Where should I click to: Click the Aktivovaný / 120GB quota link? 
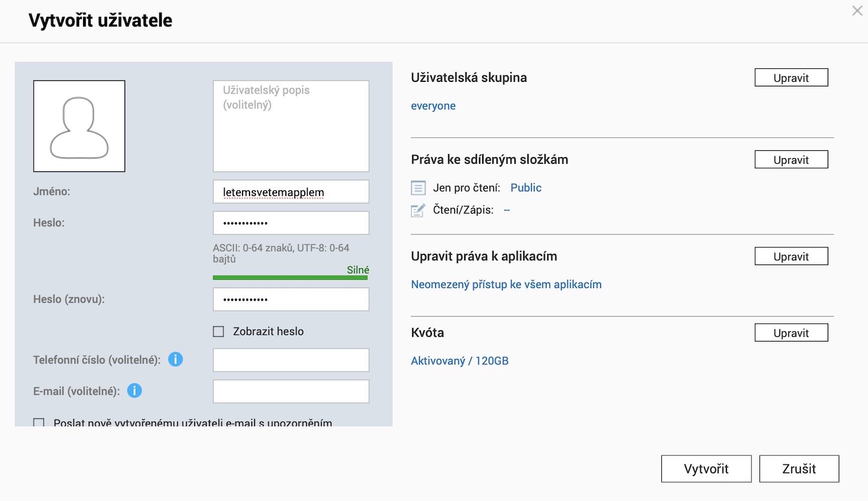point(459,361)
